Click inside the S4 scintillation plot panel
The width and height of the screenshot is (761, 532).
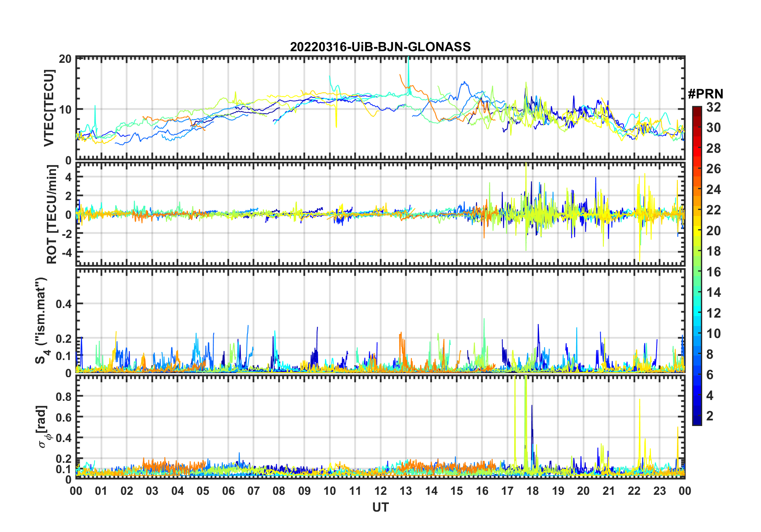click(x=380, y=320)
